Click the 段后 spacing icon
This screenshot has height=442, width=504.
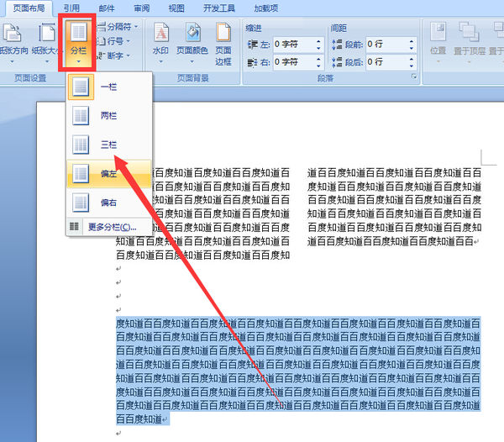point(337,62)
